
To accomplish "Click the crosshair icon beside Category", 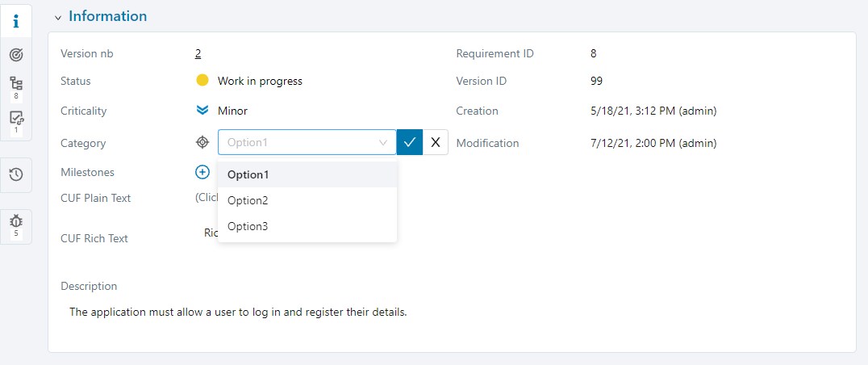I will click(202, 143).
